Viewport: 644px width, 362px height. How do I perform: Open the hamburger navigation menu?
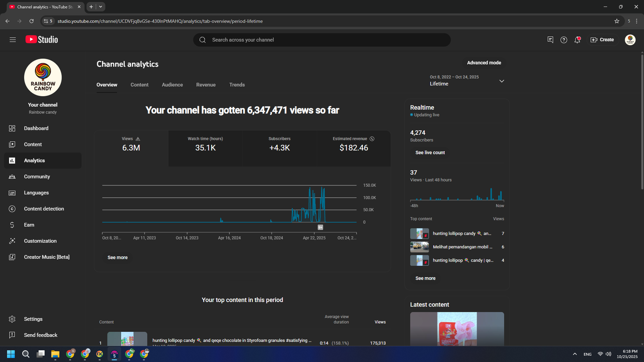coord(12,39)
